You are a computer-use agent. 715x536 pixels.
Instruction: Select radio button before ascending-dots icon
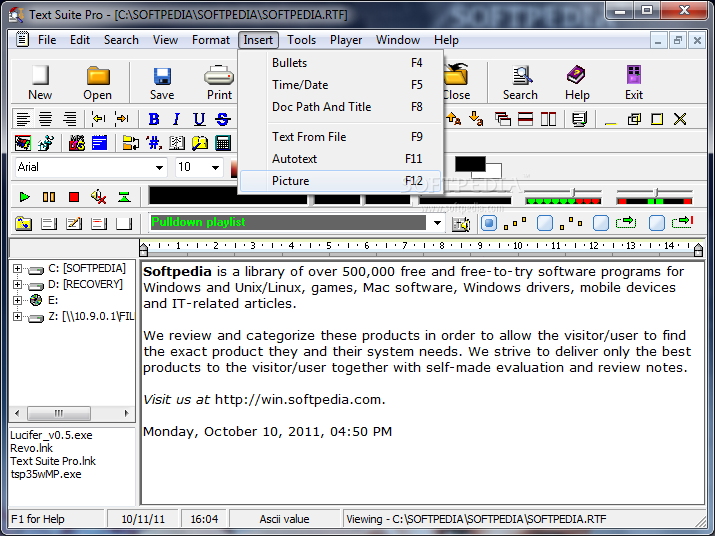[x=489, y=224]
